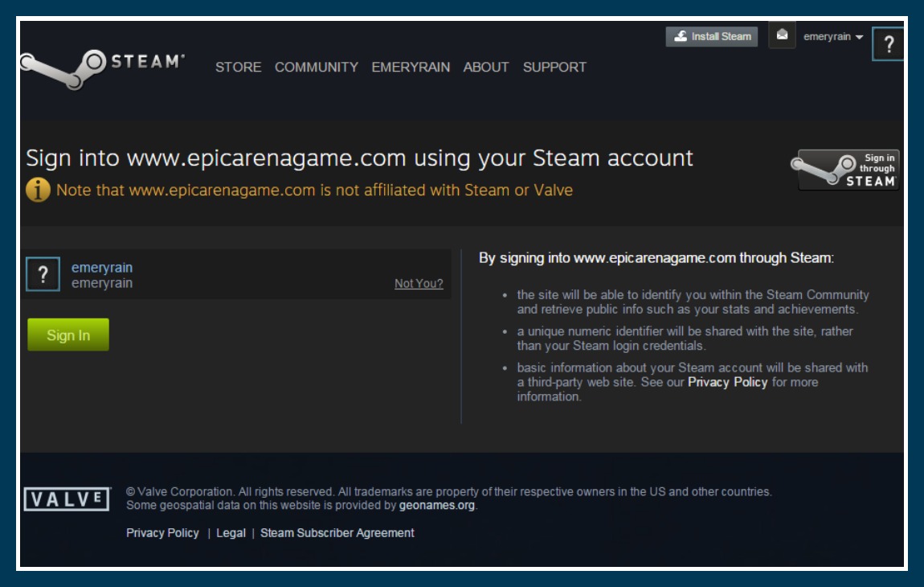Viewport: 924px width, 587px height.
Task: Visit the geonames.org link
Action: click(436, 506)
